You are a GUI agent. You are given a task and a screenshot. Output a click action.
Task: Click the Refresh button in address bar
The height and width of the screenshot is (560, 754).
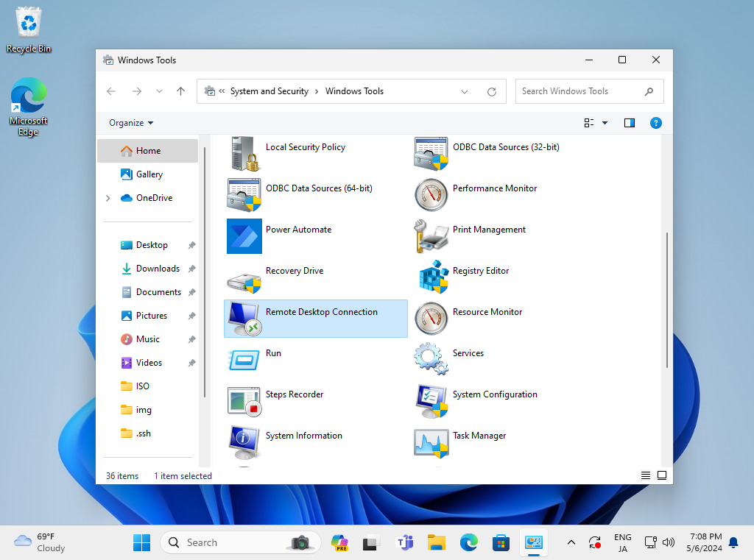point(492,92)
